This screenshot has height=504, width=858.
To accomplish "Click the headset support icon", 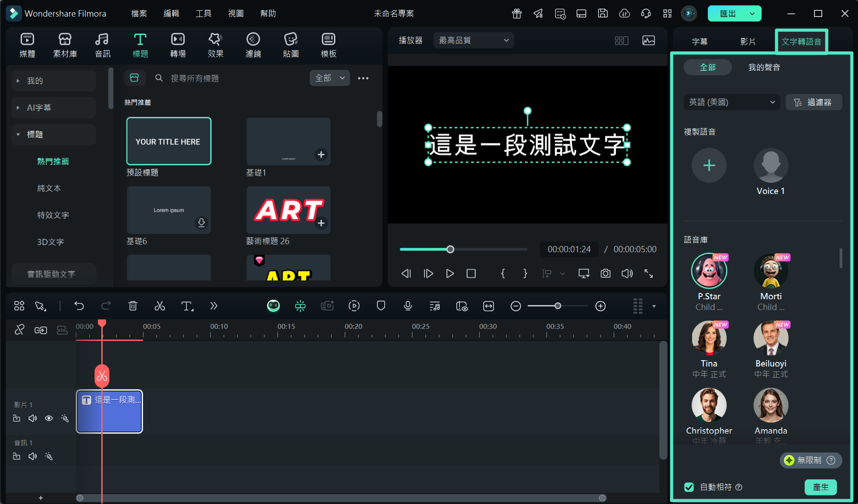I will (646, 13).
